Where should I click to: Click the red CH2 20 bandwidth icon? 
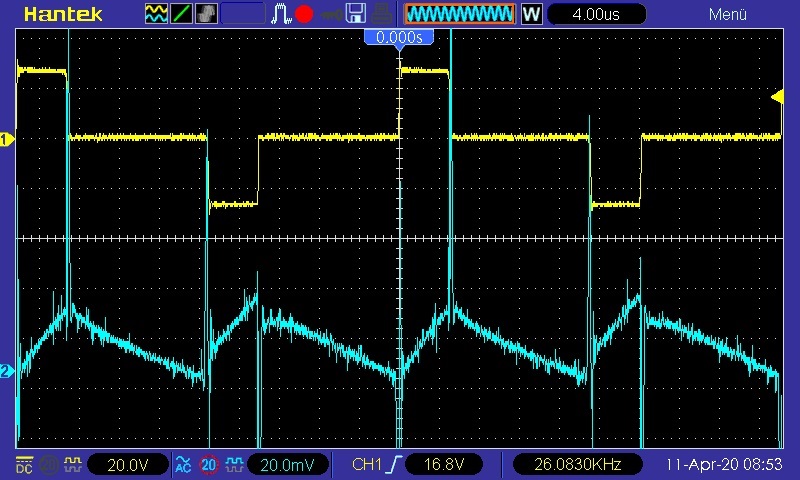[x=209, y=465]
